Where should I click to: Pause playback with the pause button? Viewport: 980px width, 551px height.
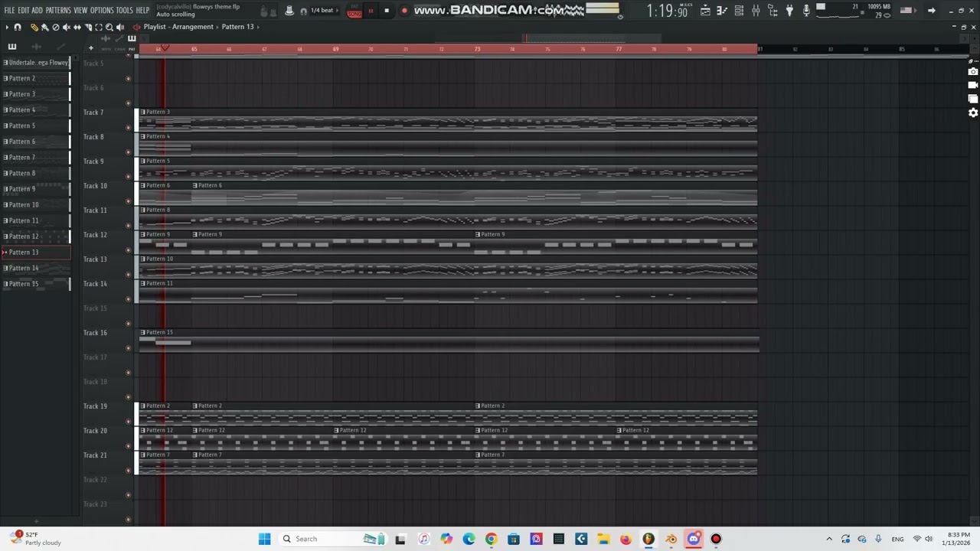coord(371,11)
